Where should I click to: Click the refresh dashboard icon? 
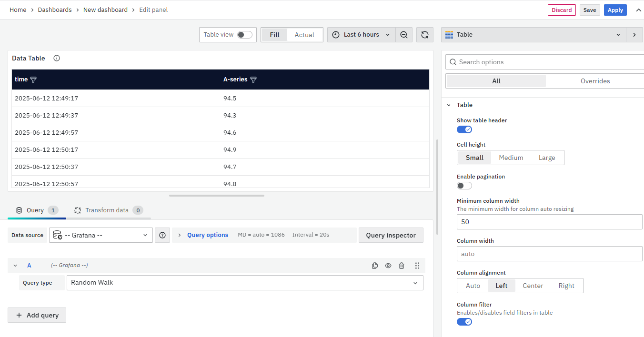(x=424, y=35)
